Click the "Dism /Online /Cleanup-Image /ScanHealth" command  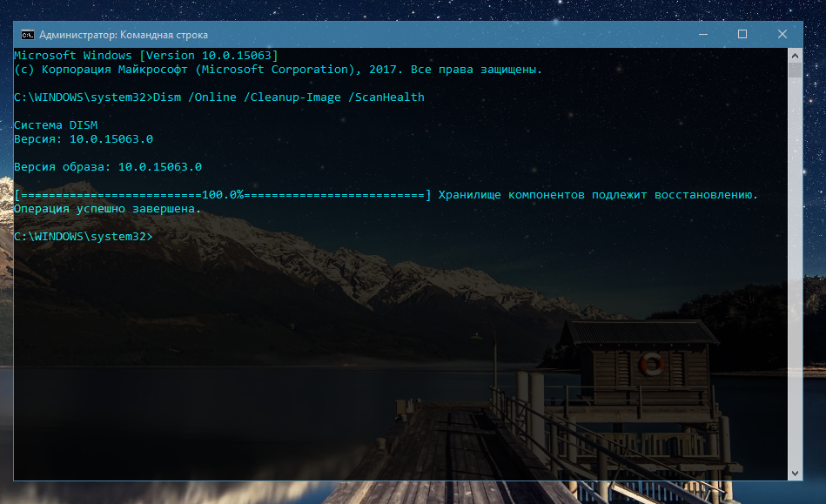pyautogui.click(x=289, y=97)
